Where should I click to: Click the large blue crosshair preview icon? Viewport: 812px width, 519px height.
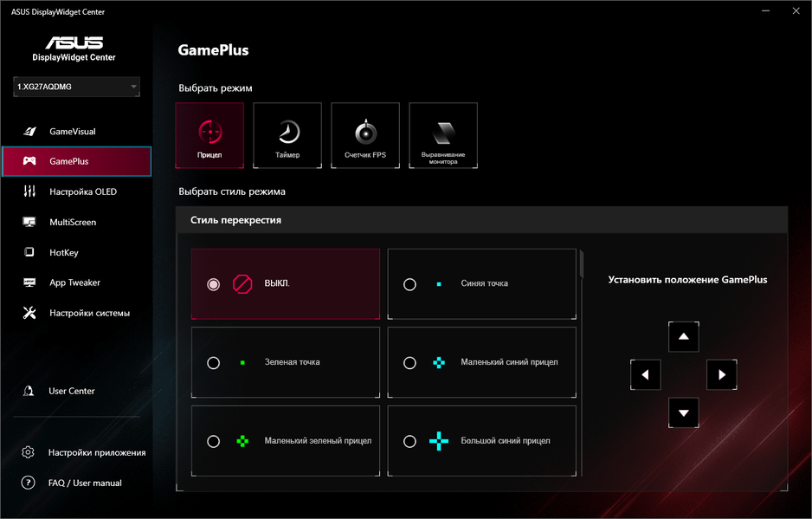click(x=439, y=441)
